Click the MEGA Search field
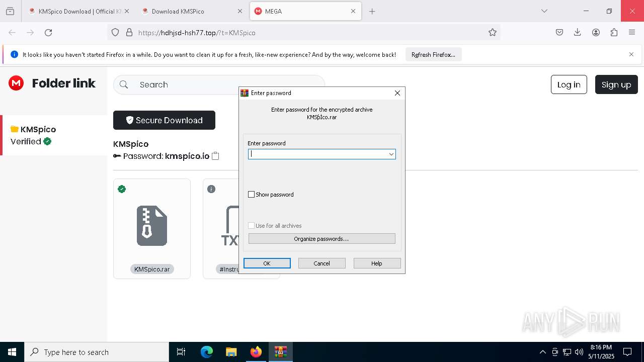Screen dimensions: 644x362 pos(219,84)
